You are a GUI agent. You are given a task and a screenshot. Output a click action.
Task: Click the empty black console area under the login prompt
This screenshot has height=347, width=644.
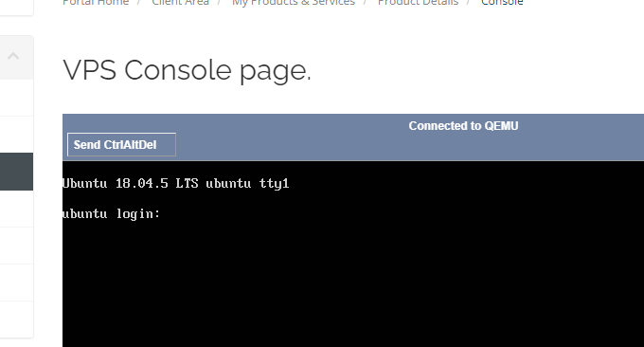tap(353, 283)
